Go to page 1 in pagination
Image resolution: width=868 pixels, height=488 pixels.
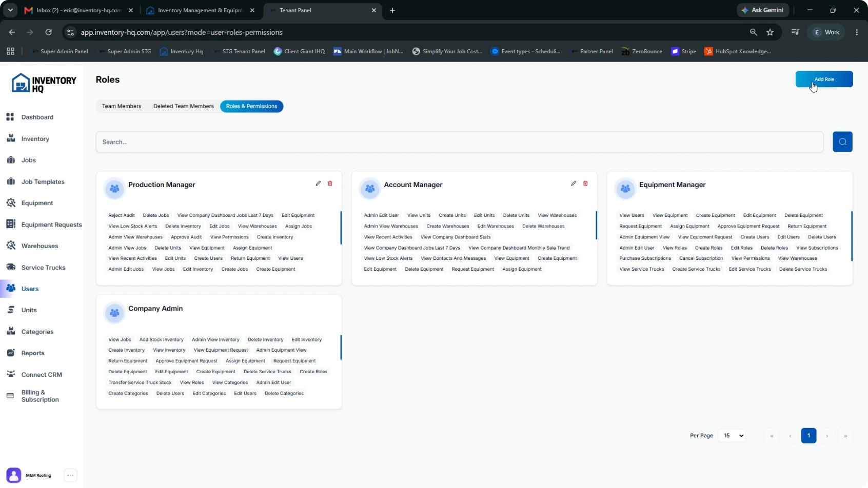808,436
